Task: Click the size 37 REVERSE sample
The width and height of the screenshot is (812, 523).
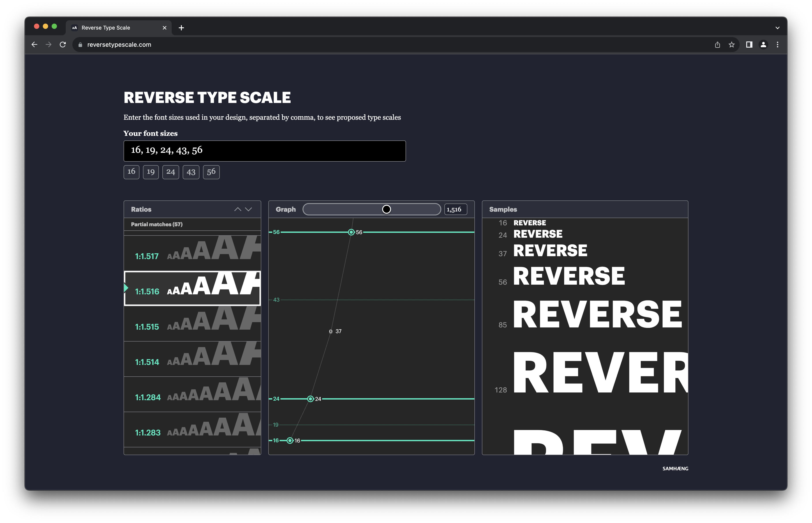Action: [550, 251]
